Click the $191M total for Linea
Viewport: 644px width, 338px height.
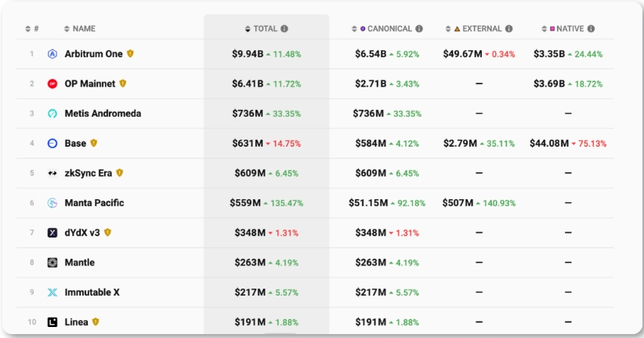pyautogui.click(x=250, y=322)
